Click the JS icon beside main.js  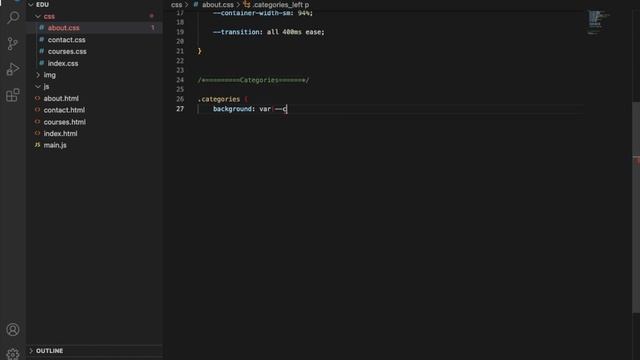[x=38, y=145]
